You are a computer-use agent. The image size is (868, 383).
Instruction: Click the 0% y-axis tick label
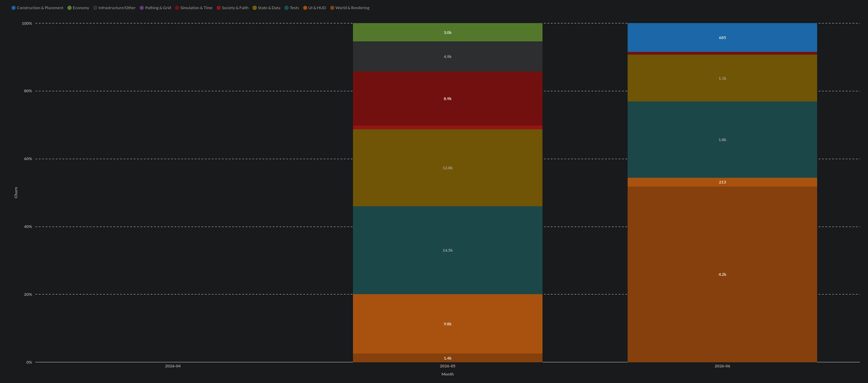(x=29, y=362)
